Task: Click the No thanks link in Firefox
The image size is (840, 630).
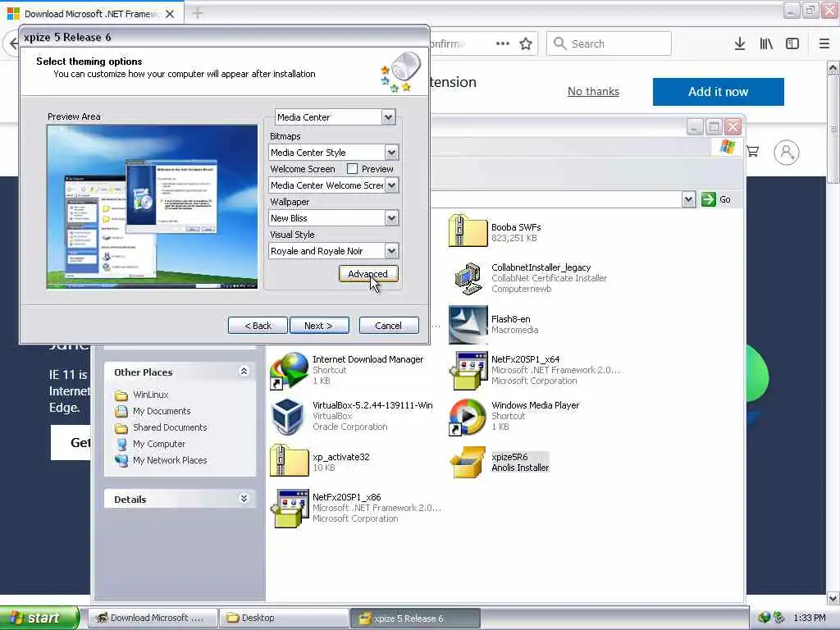Action: tap(593, 92)
